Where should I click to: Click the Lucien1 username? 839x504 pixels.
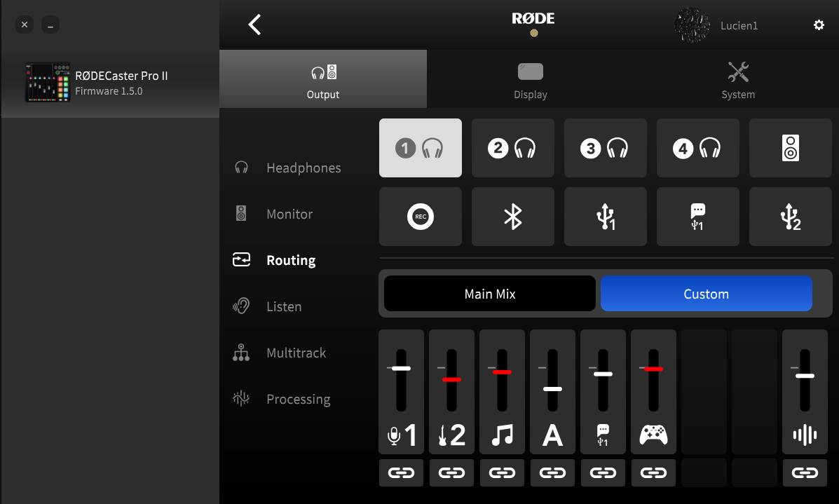(739, 26)
